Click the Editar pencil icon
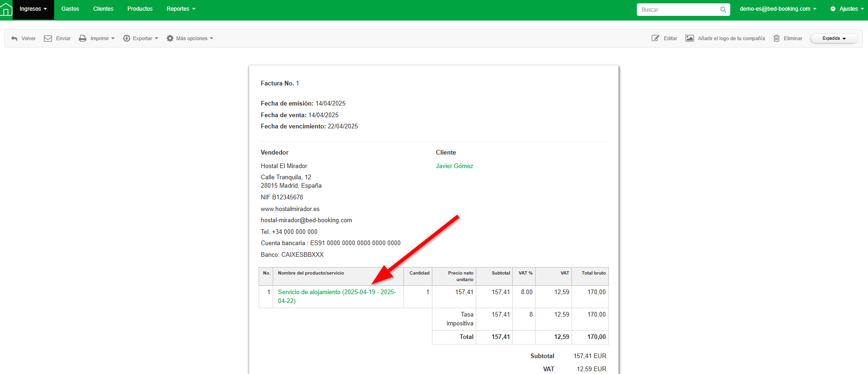Image resolution: width=868 pixels, height=374 pixels. tap(656, 39)
